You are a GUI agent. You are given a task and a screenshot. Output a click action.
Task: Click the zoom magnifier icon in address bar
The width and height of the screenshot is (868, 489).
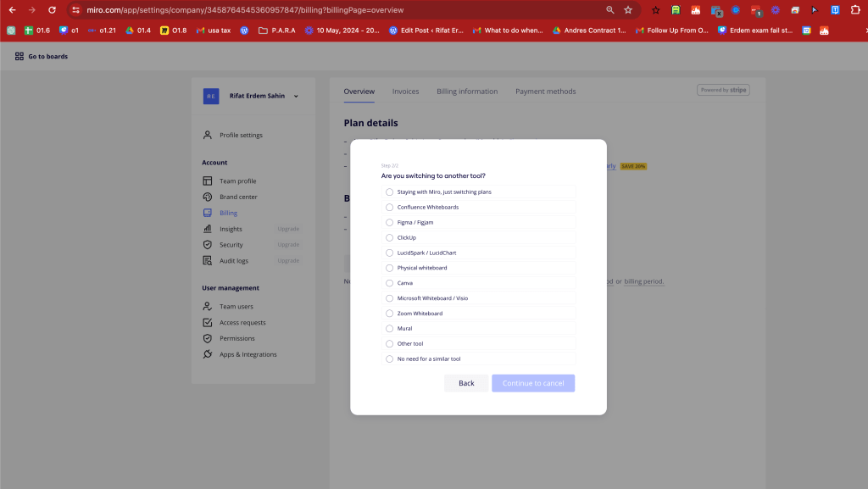click(610, 10)
